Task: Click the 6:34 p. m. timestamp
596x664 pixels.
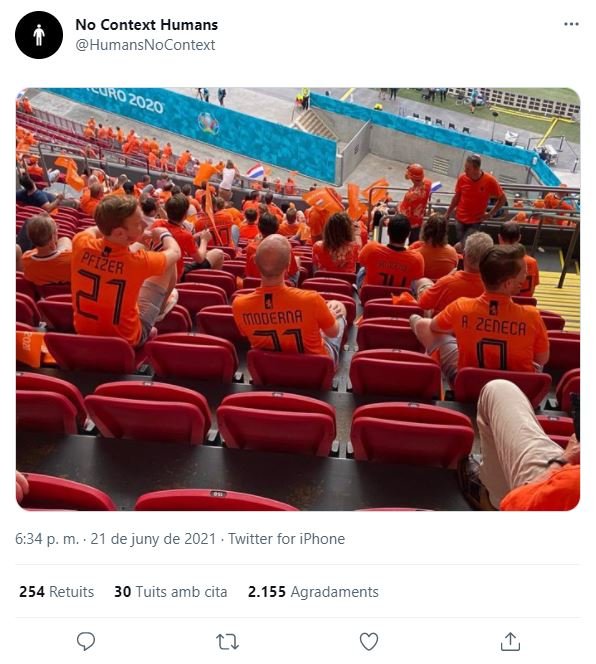Action: [x=47, y=539]
